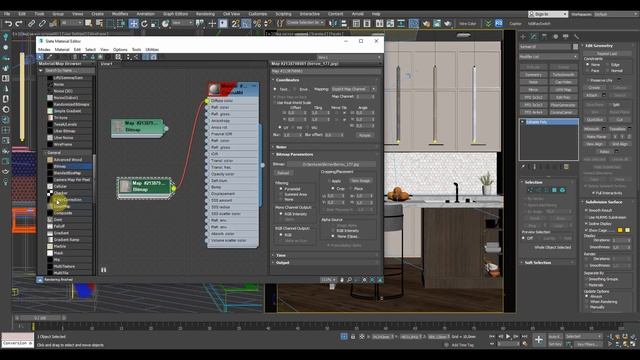Collapse the Bitmap Parameters rollout
The image size is (640, 360).
click(325, 154)
